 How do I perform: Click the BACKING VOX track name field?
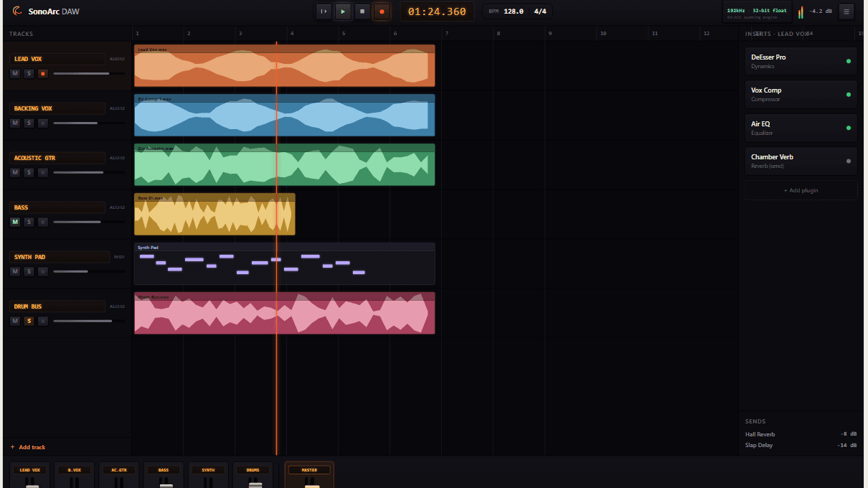pyautogui.click(x=57, y=108)
